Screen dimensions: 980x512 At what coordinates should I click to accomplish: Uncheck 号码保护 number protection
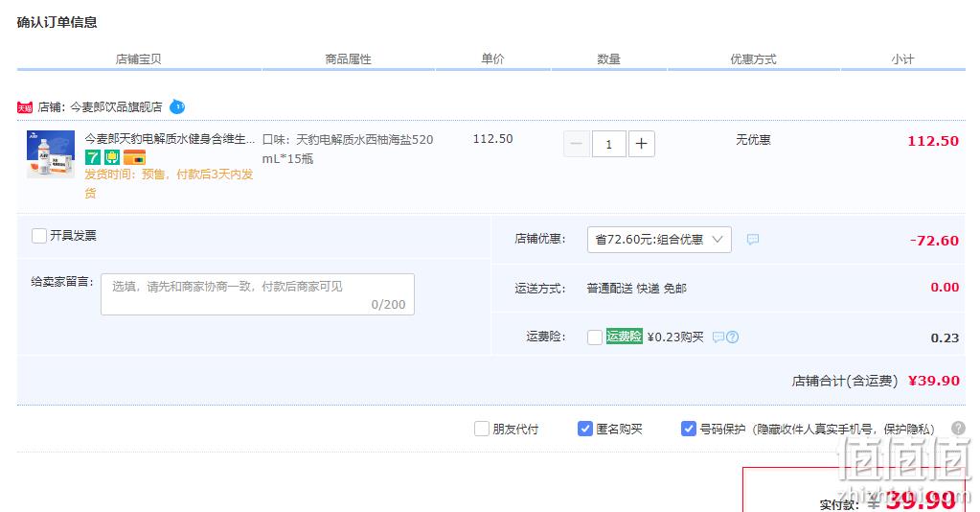pos(688,429)
